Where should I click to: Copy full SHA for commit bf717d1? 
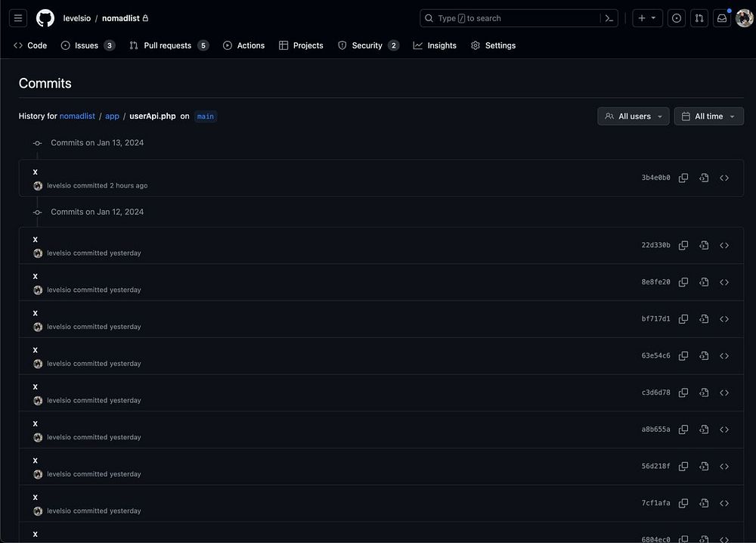[683, 319]
